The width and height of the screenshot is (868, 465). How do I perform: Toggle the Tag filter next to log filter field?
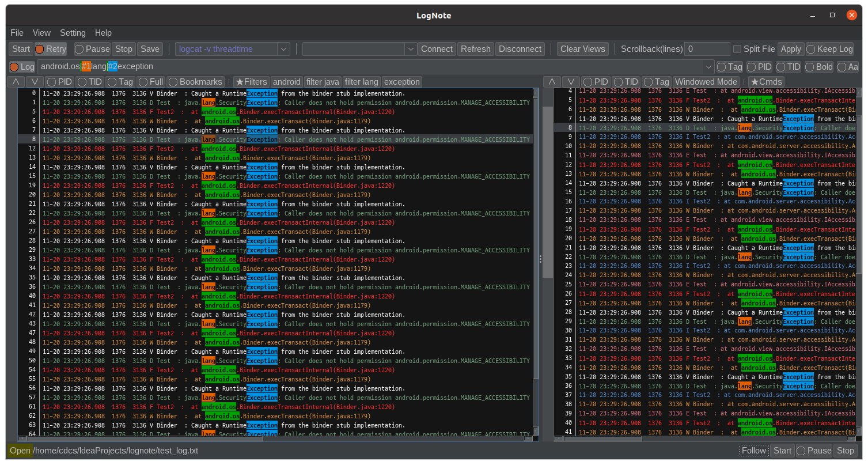(x=730, y=67)
